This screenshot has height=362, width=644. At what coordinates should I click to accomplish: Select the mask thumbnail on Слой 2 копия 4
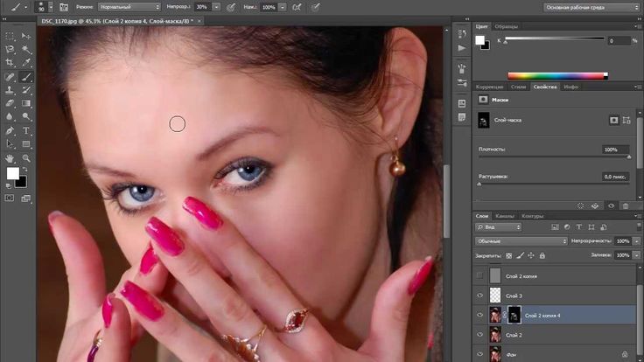tap(514, 315)
